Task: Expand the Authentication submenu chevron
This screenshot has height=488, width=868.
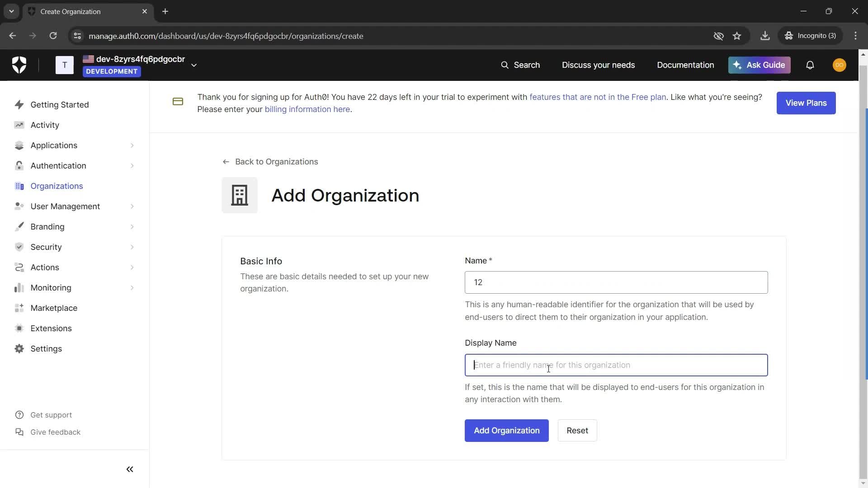Action: coord(132,166)
